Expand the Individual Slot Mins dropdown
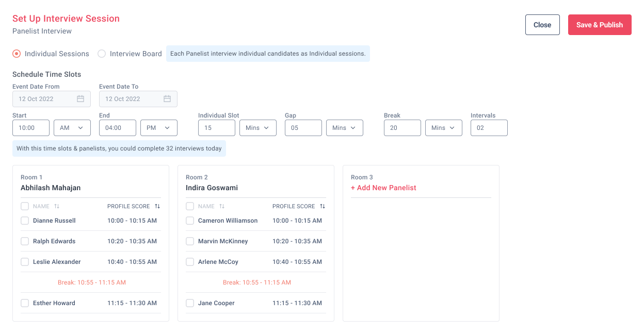644x334 pixels. pyautogui.click(x=257, y=128)
